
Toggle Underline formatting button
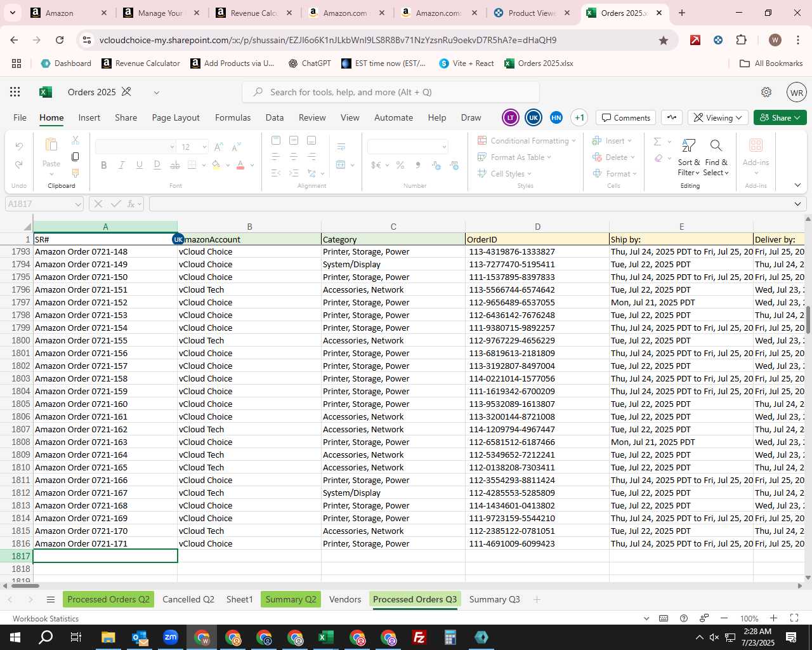tap(139, 165)
